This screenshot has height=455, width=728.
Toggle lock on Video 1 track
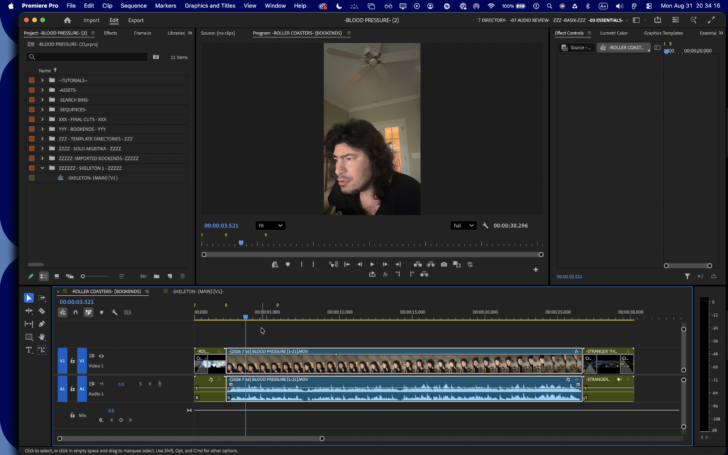72,360
